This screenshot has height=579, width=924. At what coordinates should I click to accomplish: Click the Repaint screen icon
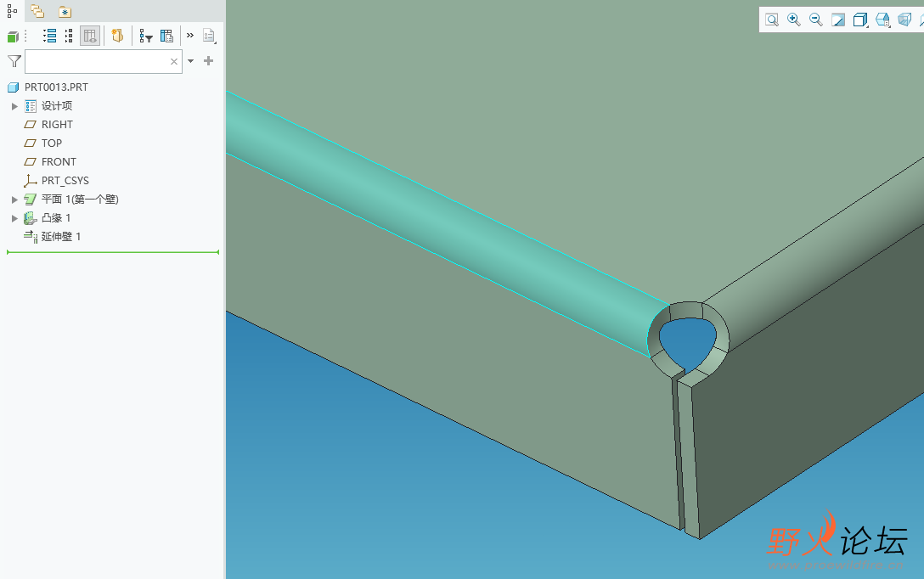pyautogui.click(x=838, y=20)
